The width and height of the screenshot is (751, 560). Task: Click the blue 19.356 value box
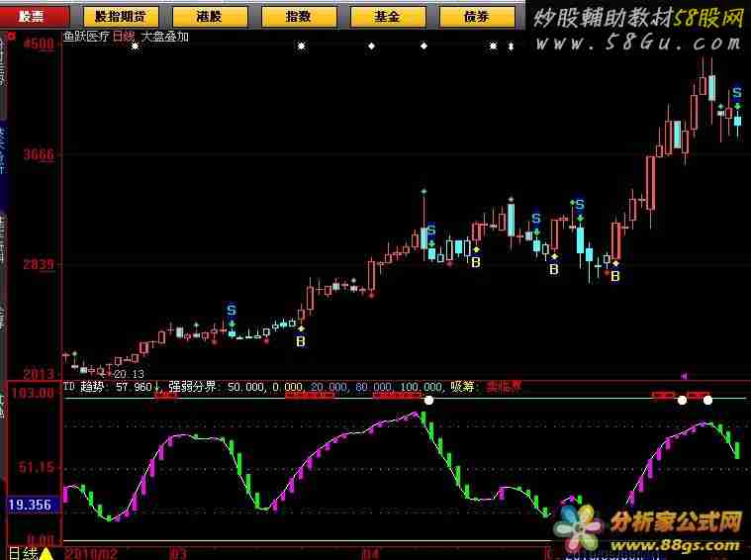(x=30, y=505)
